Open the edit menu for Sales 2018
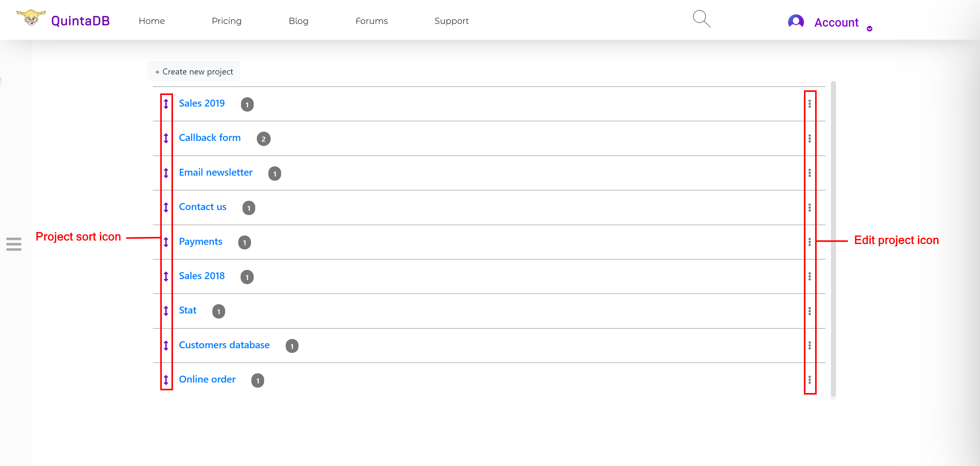The height and width of the screenshot is (466, 980). point(810,276)
